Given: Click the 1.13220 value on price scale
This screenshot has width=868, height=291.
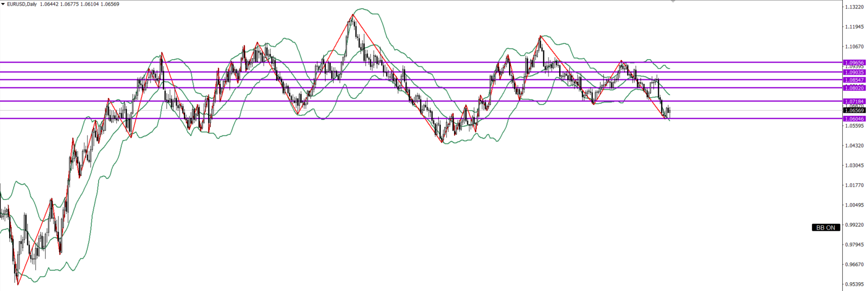Looking at the screenshot, I should pyautogui.click(x=854, y=7).
